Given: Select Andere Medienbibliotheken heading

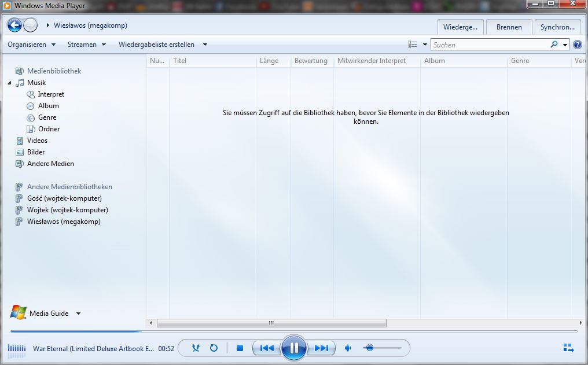Looking at the screenshot, I should click(x=69, y=187).
